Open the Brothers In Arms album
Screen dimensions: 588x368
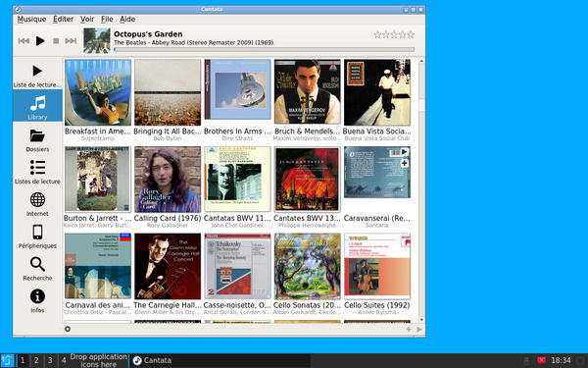(237, 89)
